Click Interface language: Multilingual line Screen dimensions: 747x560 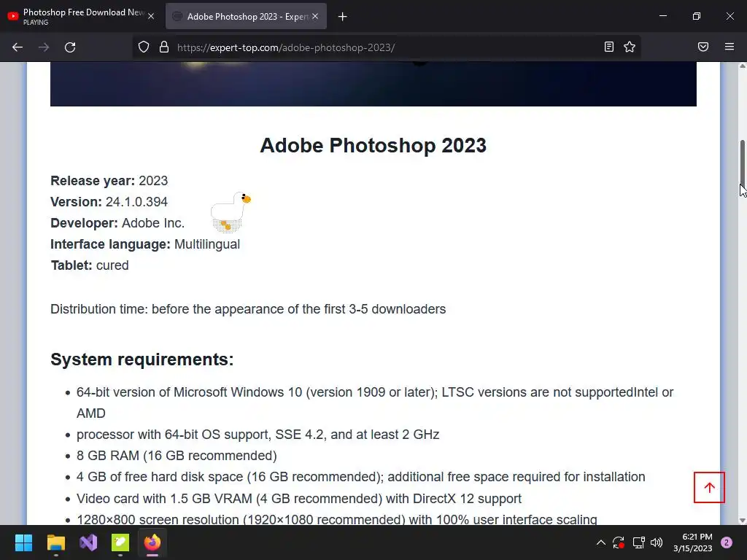[x=145, y=244]
